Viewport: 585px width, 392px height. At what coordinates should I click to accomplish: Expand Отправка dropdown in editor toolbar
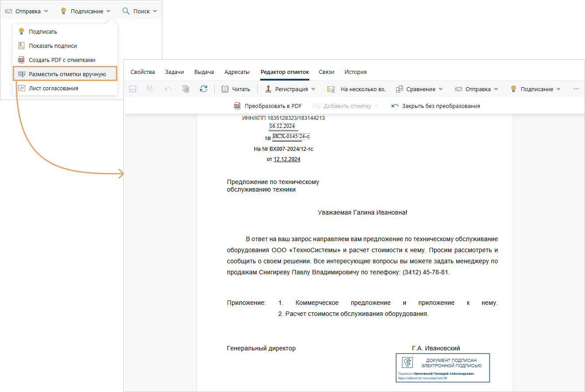(x=477, y=89)
